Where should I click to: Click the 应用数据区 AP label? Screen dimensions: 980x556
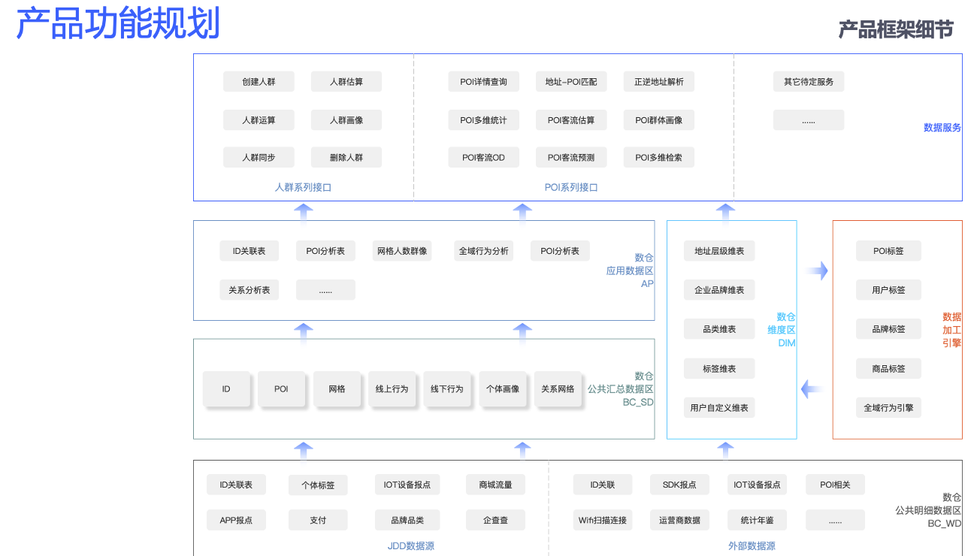click(630, 277)
